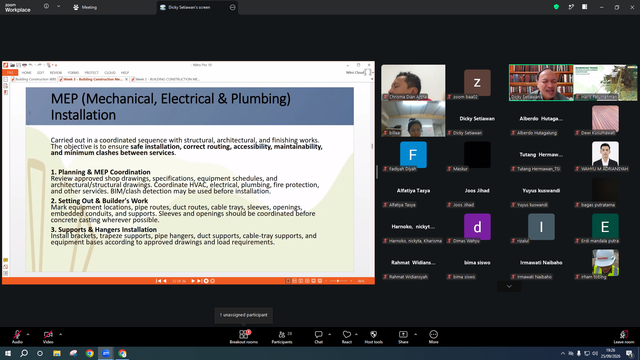Open the Windows notification center
640x360 pixels.
630,353
